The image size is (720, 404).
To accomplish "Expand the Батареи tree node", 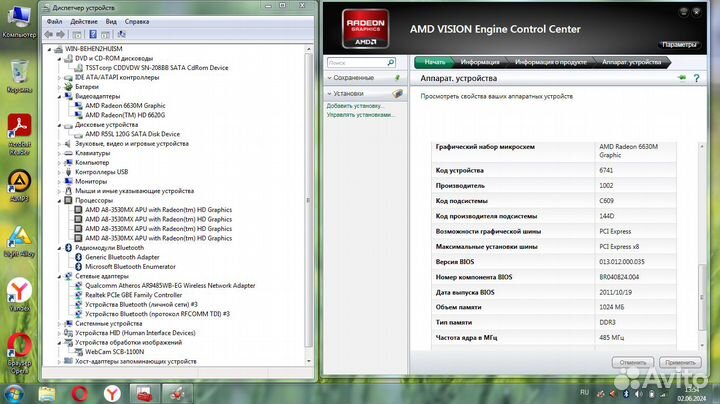I will click(x=59, y=86).
